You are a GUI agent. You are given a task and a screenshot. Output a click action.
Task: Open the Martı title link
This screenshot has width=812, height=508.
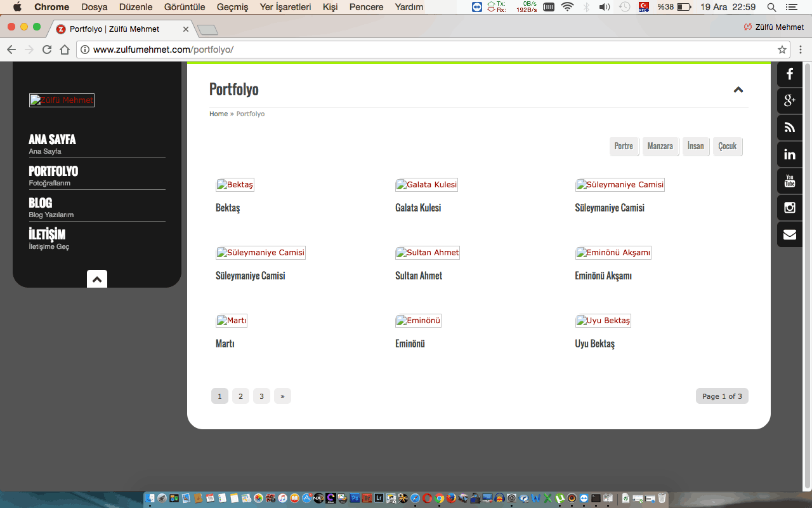coord(225,344)
